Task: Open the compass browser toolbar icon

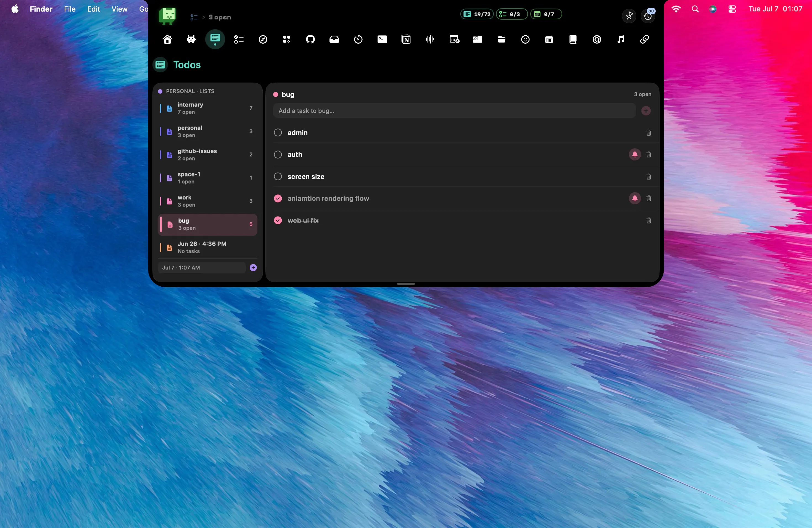Action: point(263,39)
